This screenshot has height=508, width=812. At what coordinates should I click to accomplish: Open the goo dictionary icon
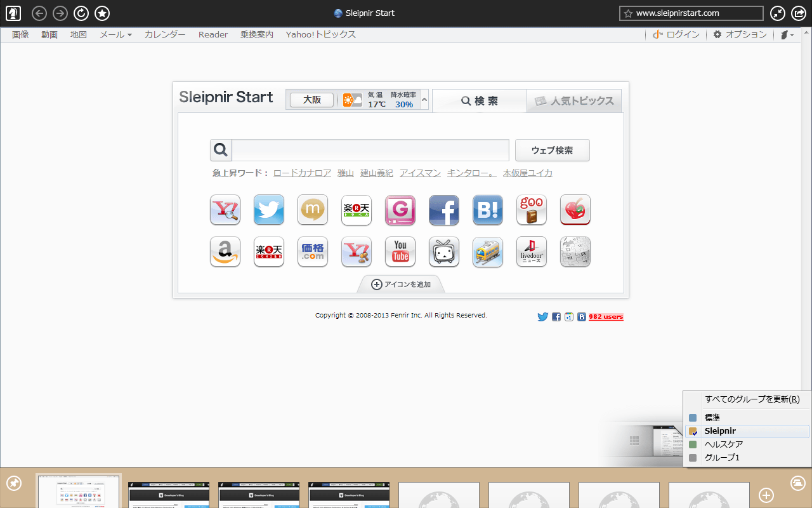point(532,210)
